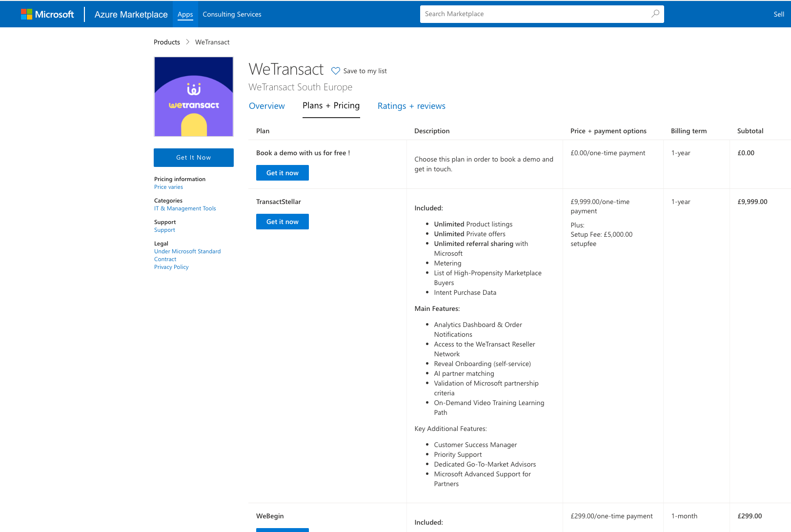Click the £0.00 subtotal value
This screenshot has width=791, height=532.
click(x=746, y=153)
